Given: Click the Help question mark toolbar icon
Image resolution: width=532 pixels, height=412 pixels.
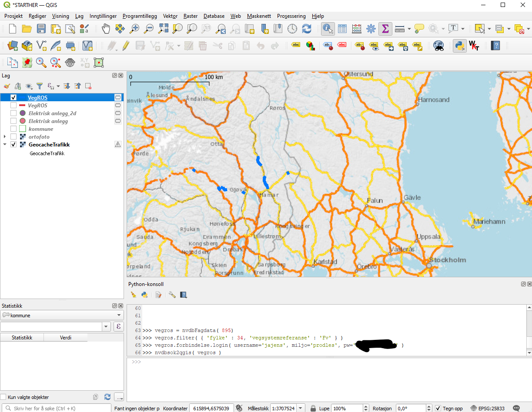Looking at the screenshot, I should (495, 46).
